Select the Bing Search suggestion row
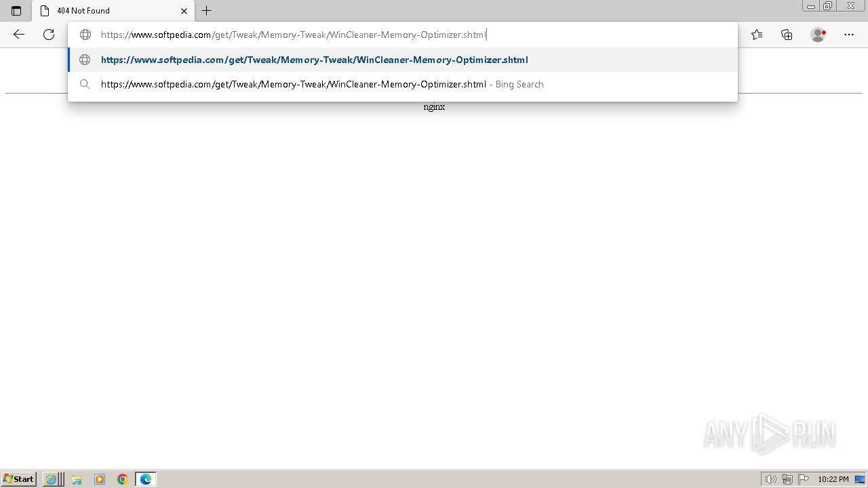 tap(403, 84)
